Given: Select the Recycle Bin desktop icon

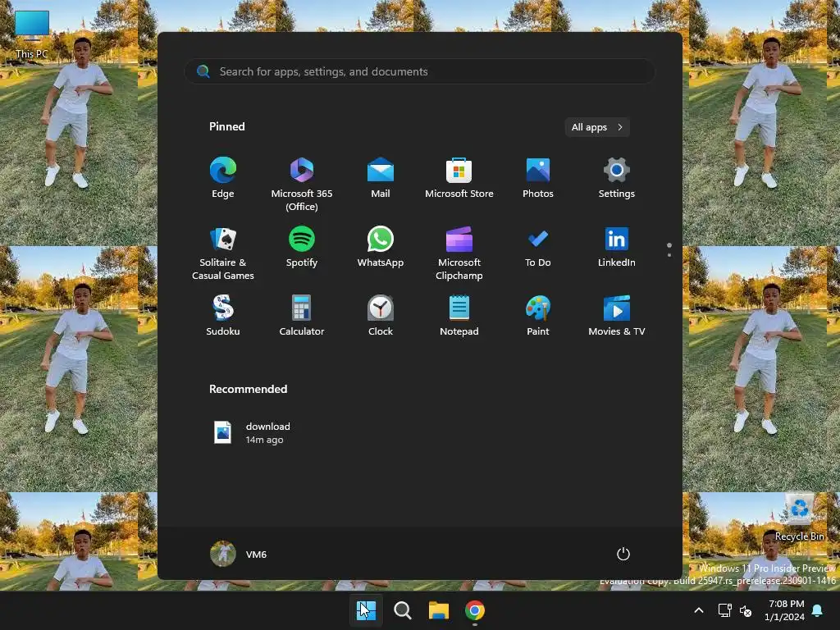Looking at the screenshot, I should (x=799, y=518).
